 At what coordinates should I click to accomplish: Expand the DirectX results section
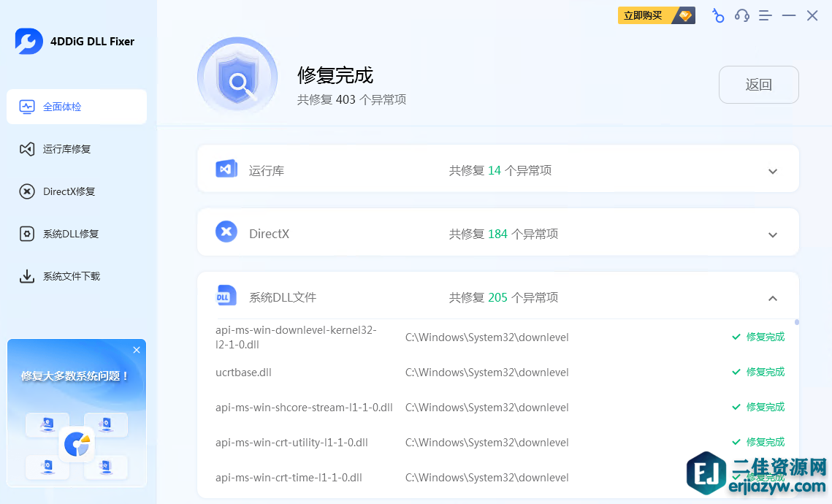tap(773, 235)
